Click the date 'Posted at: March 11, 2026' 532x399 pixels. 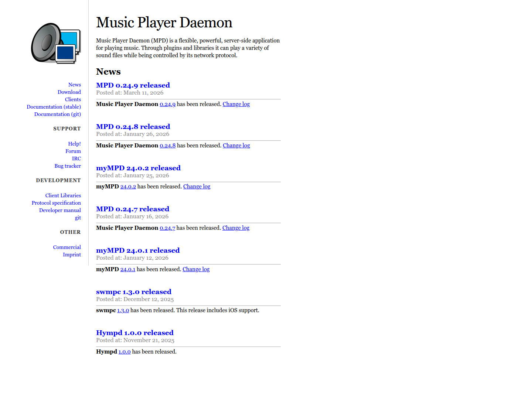(130, 93)
